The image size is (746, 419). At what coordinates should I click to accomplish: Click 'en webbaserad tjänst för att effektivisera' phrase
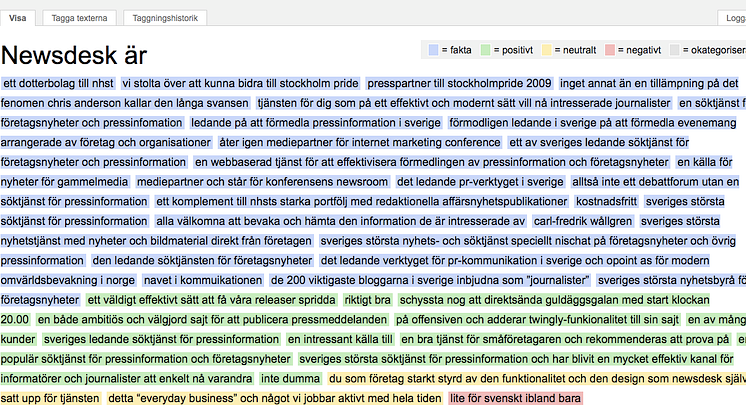click(432, 162)
